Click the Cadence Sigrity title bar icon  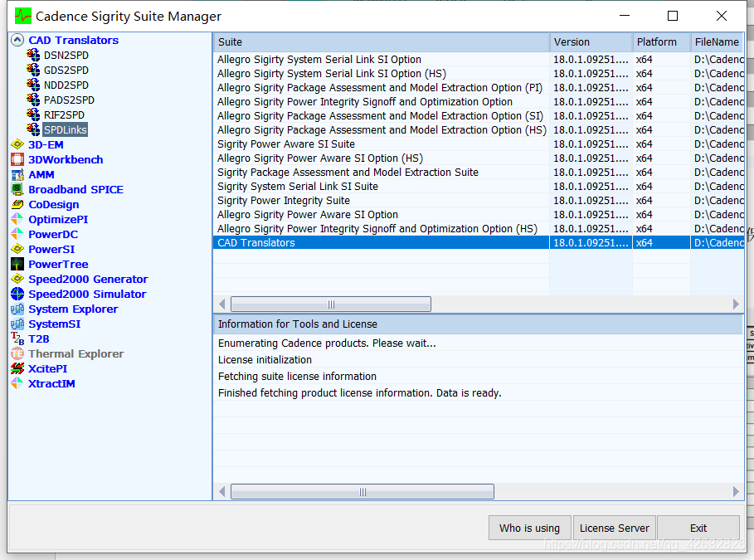(x=22, y=16)
